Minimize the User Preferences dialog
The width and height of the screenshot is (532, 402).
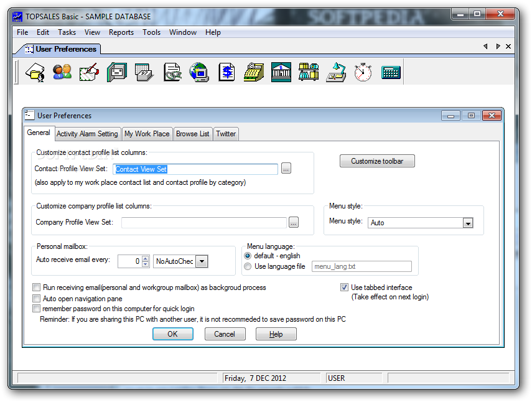(x=450, y=116)
